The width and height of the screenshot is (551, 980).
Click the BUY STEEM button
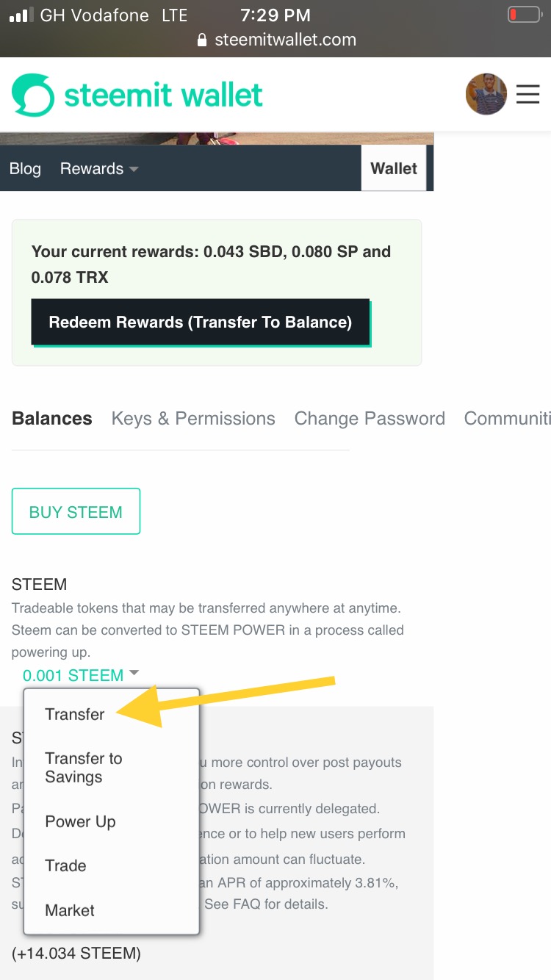coord(76,511)
